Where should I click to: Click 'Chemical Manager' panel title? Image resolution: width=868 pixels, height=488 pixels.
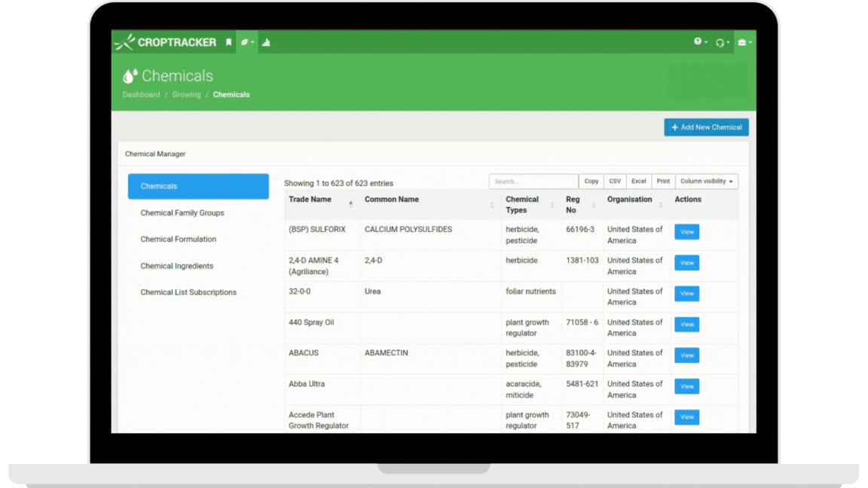155,154
